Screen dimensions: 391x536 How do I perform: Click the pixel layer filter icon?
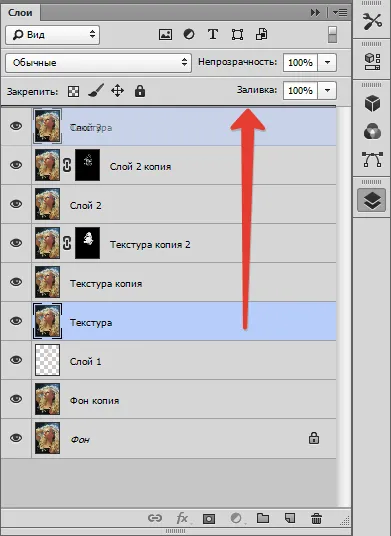[x=165, y=35]
